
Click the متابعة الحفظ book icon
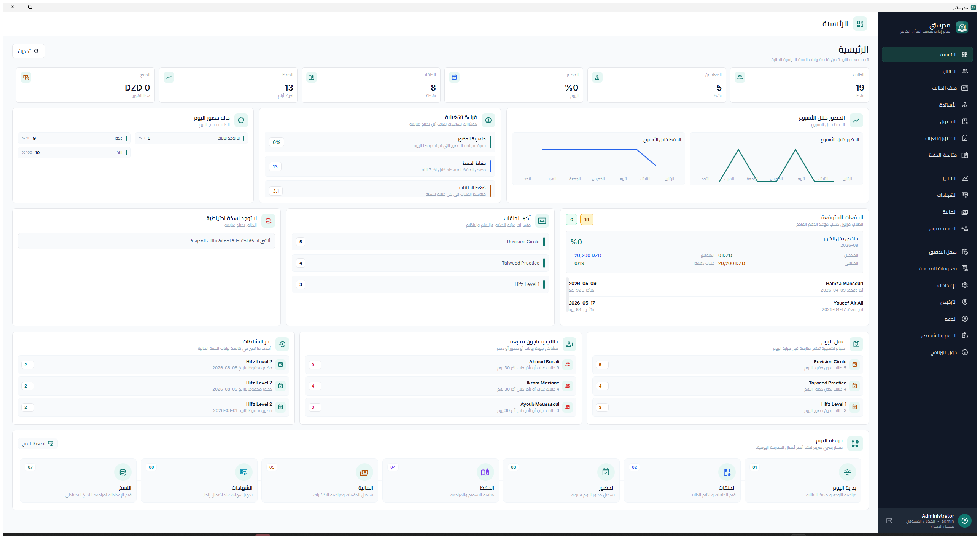pos(965,155)
